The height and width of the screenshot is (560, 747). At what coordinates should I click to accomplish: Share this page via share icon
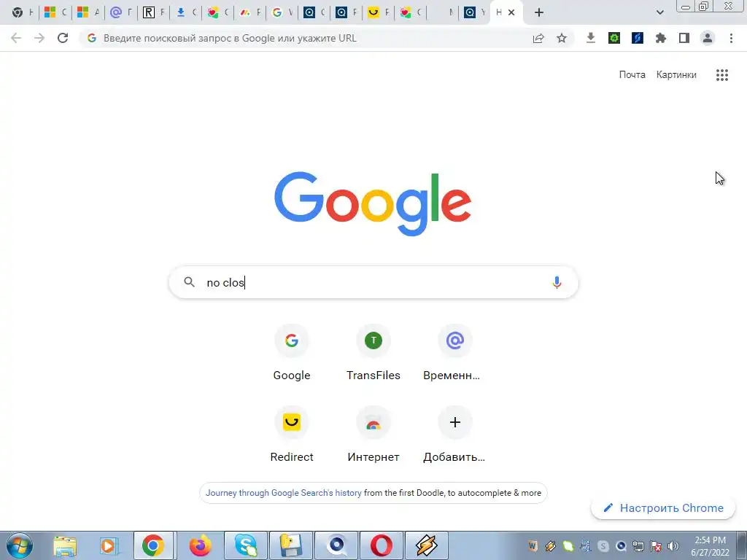pyautogui.click(x=538, y=38)
